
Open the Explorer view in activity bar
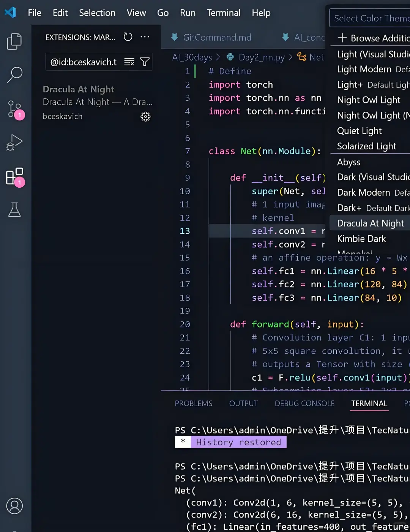coord(14,41)
